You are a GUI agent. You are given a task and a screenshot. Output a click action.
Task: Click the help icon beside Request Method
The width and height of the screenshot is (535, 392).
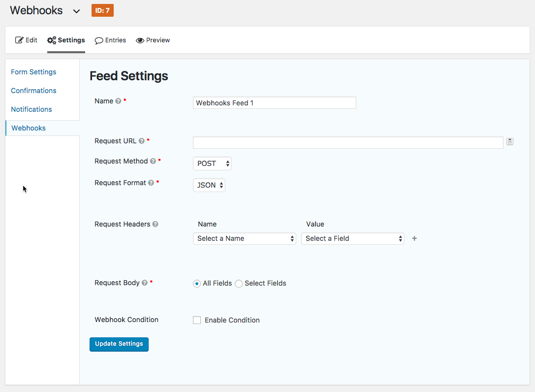pos(153,161)
